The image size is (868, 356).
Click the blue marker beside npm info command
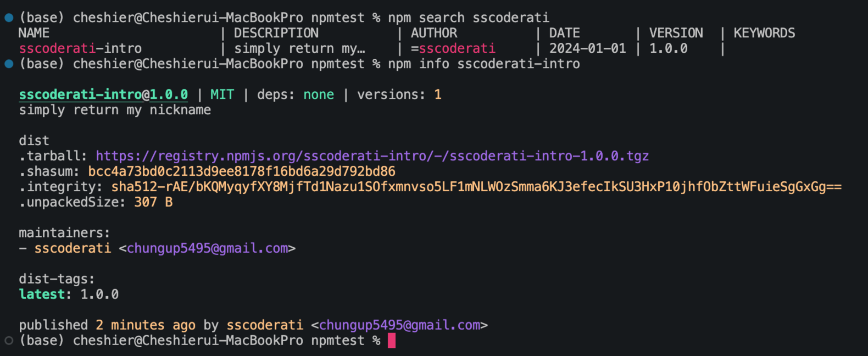(9, 64)
